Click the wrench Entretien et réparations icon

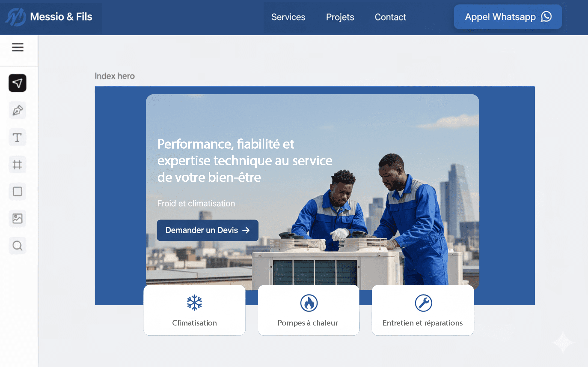click(x=423, y=303)
